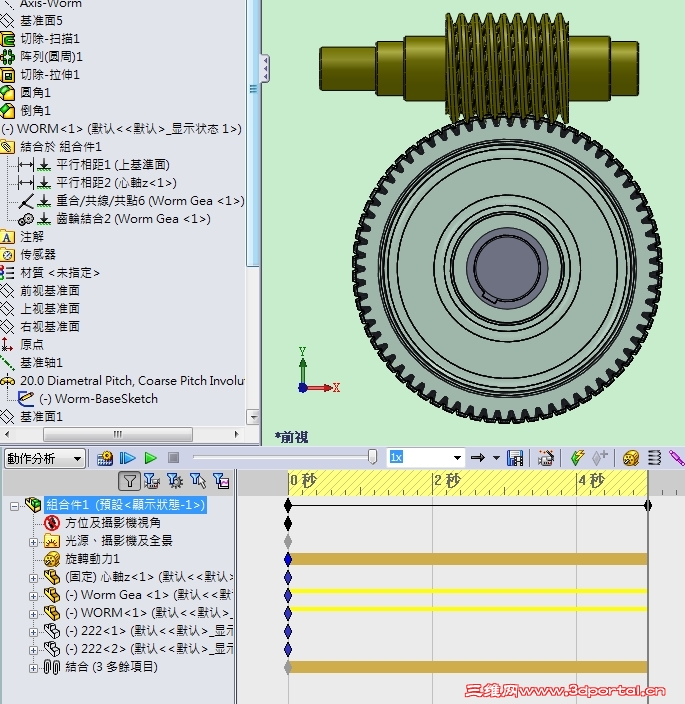
Task: Click the 注解 annotations folder
Action: [32, 237]
